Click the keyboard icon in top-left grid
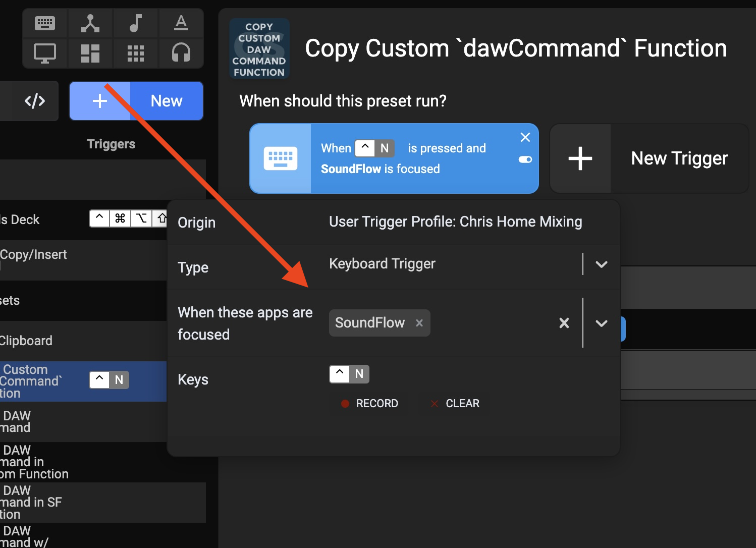 tap(45, 23)
